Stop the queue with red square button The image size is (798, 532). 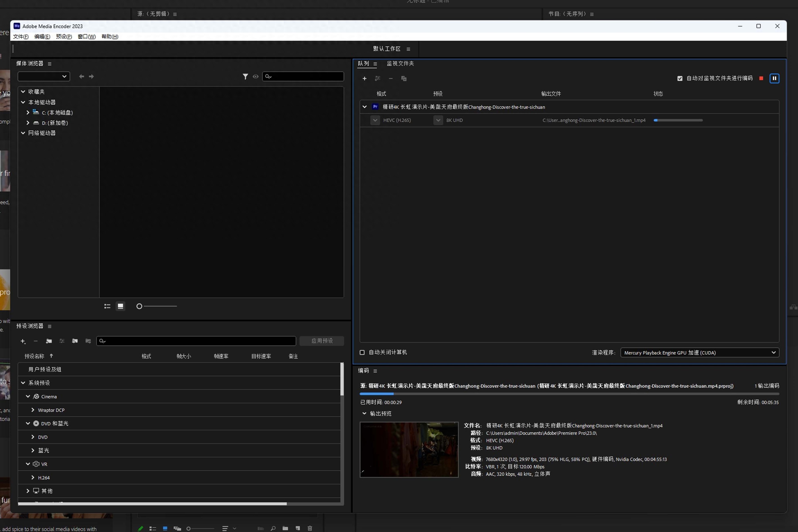[761, 78]
